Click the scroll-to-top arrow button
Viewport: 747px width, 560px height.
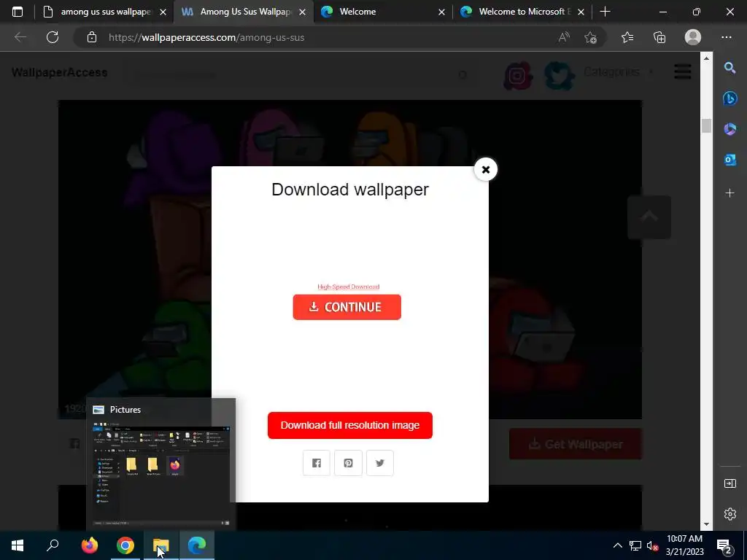click(649, 217)
